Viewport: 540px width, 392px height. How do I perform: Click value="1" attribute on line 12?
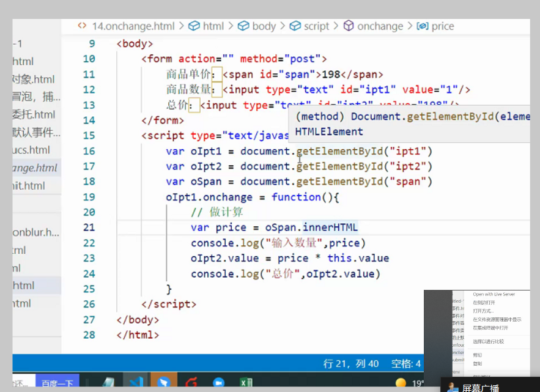click(x=430, y=89)
